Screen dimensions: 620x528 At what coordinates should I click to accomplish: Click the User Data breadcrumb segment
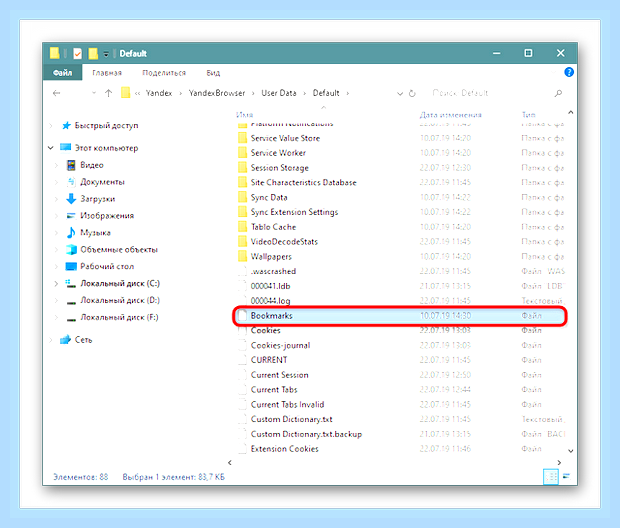(279, 93)
